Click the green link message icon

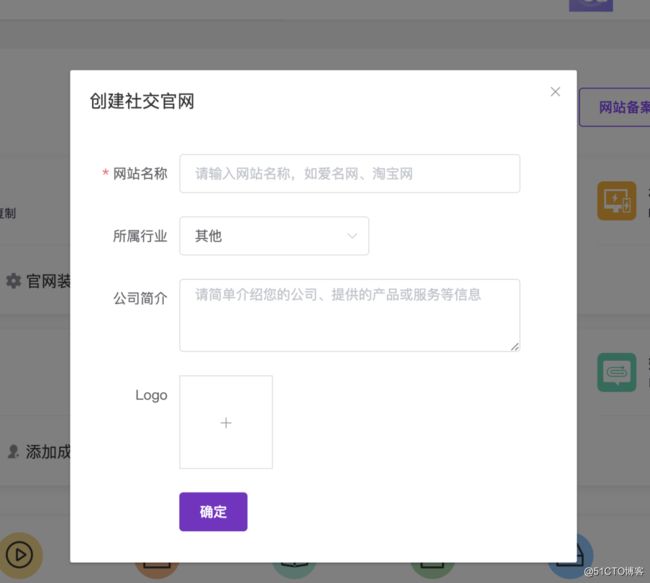pos(616,372)
